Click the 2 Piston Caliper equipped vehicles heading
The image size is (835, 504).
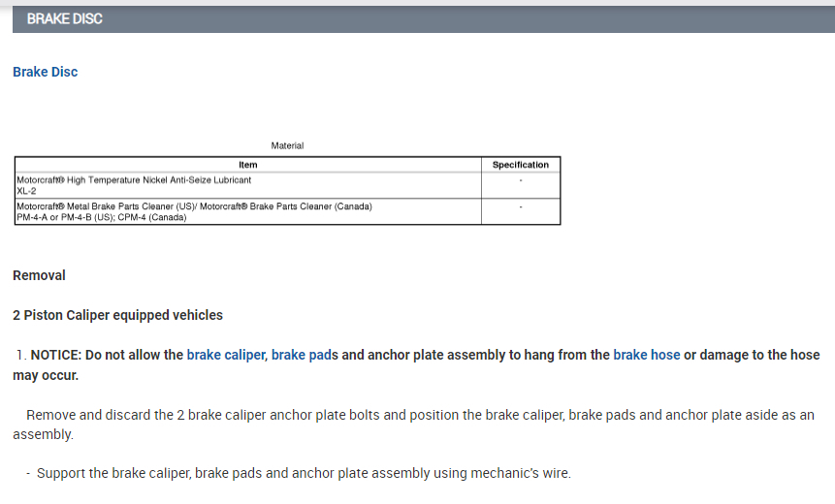pos(117,315)
